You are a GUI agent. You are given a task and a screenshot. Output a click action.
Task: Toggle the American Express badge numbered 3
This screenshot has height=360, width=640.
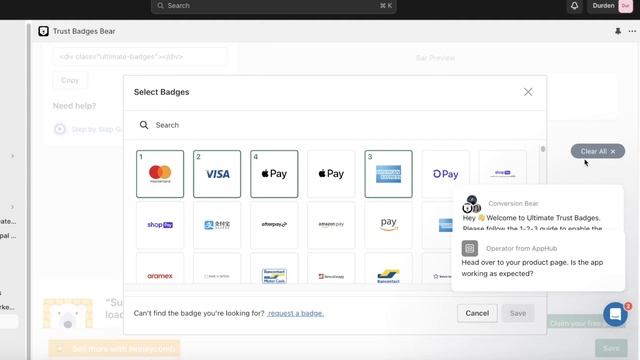pyautogui.click(x=388, y=174)
